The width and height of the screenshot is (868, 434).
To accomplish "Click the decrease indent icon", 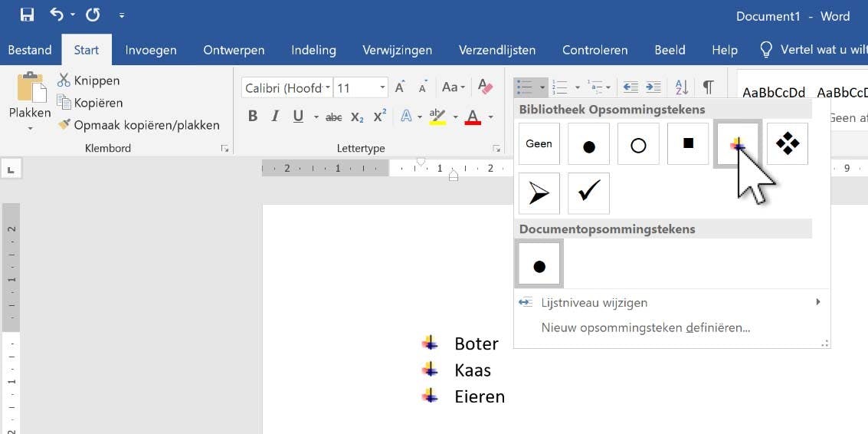I will coord(630,87).
